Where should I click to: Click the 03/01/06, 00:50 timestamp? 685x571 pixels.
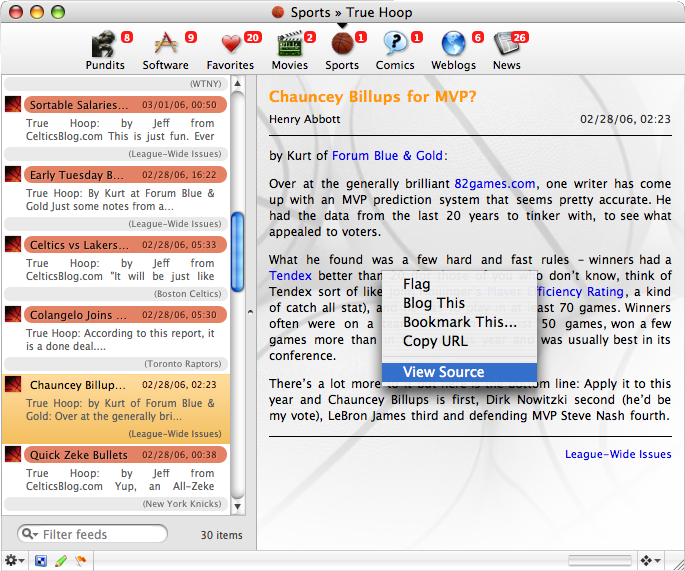(x=179, y=105)
